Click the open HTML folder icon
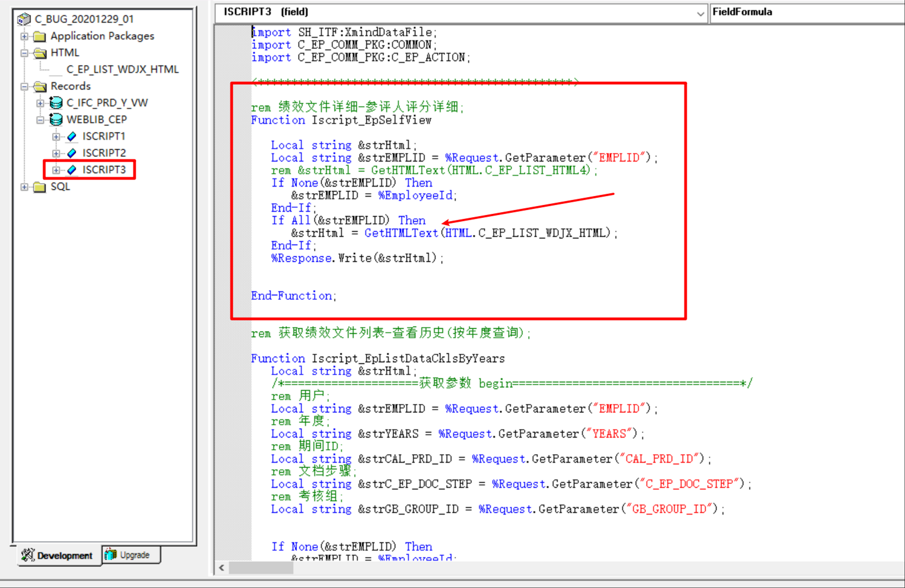The height and width of the screenshot is (588, 905). (x=39, y=53)
